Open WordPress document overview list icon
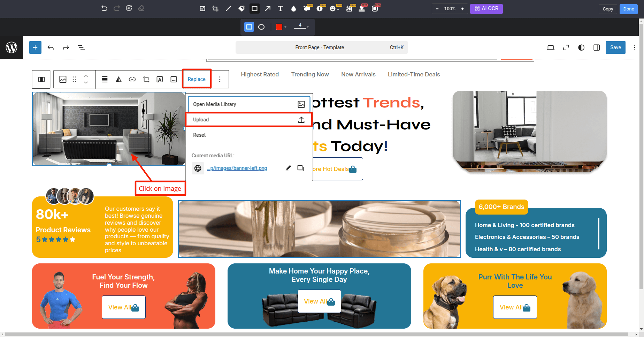Image resolution: width=644 pixels, height=337 pixels. (x=81, y=47)
